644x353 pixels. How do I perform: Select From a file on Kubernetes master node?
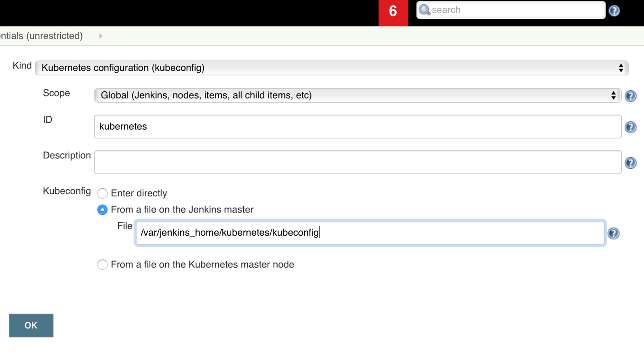coord(102,264)
